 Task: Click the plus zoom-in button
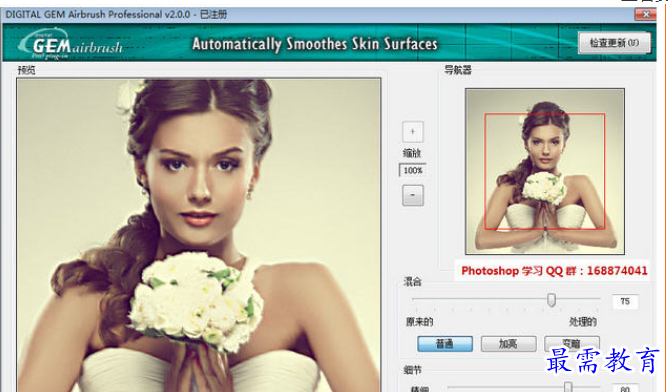pos(412,132)
